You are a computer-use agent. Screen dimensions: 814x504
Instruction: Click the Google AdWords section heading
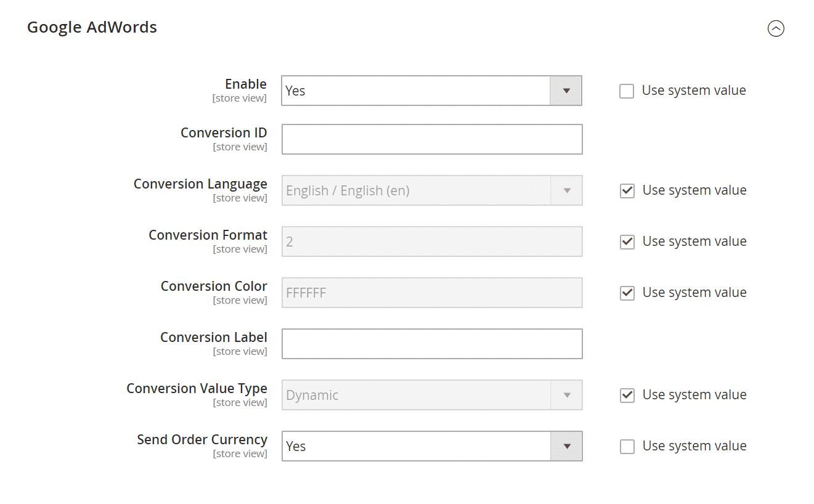(x=92, y=27)
